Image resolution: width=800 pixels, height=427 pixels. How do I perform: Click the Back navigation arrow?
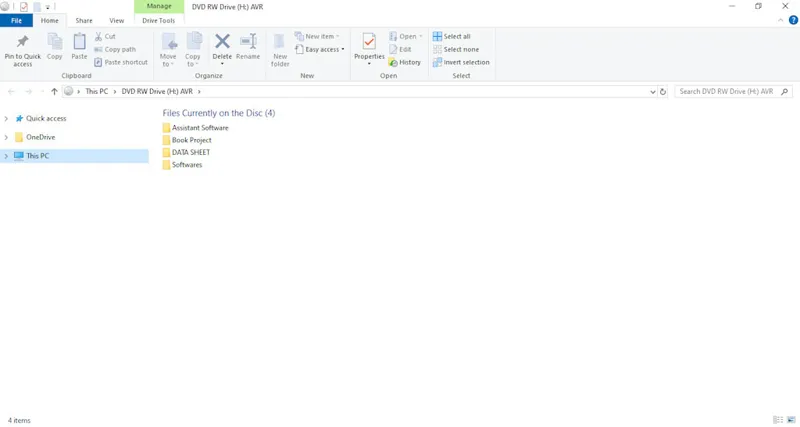11,92
